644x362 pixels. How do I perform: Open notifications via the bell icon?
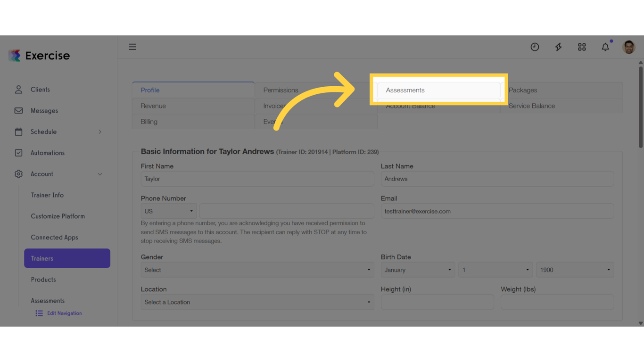pos(605,47)
